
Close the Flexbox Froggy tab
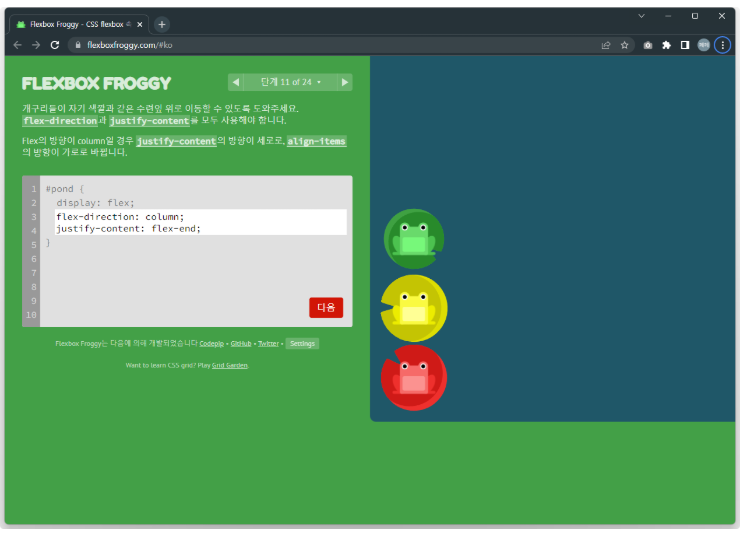tap(140, 24)
